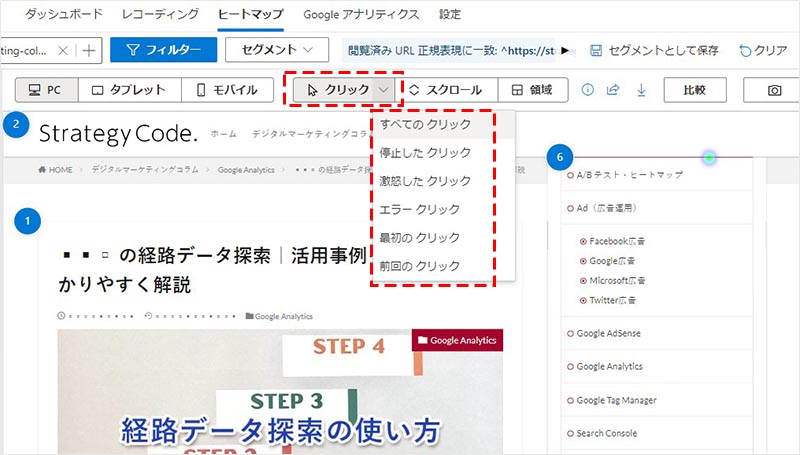Click the info circle icon in the toolbar
The image size is (800, 455).
click(x=587, y=90)
